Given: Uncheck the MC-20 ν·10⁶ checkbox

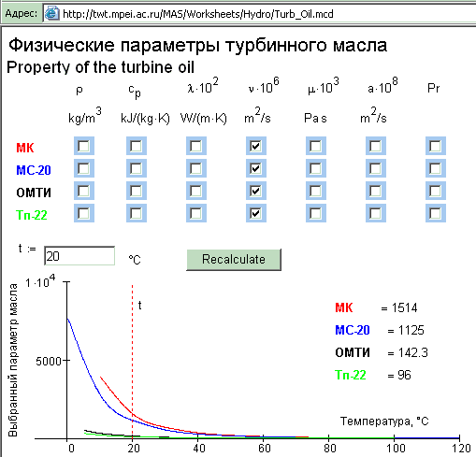Looking at the screenshot, I should 256,168.
